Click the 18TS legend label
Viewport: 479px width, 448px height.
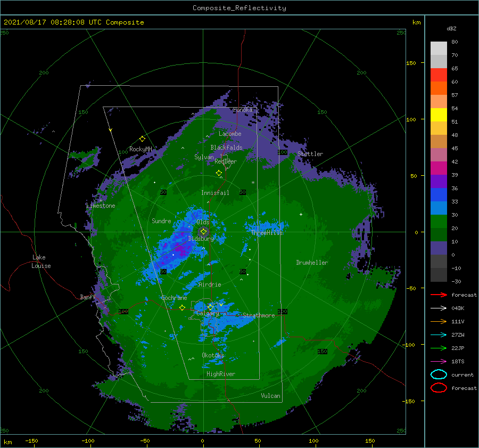tap(458, 361)
